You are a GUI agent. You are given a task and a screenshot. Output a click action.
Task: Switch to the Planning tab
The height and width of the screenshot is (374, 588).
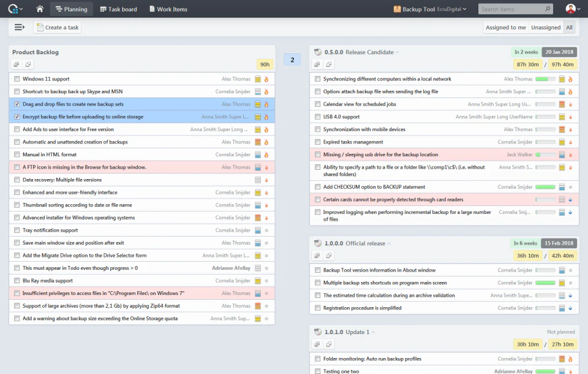71,9
